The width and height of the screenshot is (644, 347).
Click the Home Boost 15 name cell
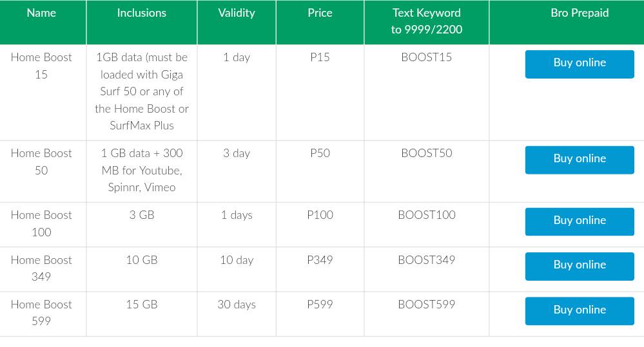[41, 66]
